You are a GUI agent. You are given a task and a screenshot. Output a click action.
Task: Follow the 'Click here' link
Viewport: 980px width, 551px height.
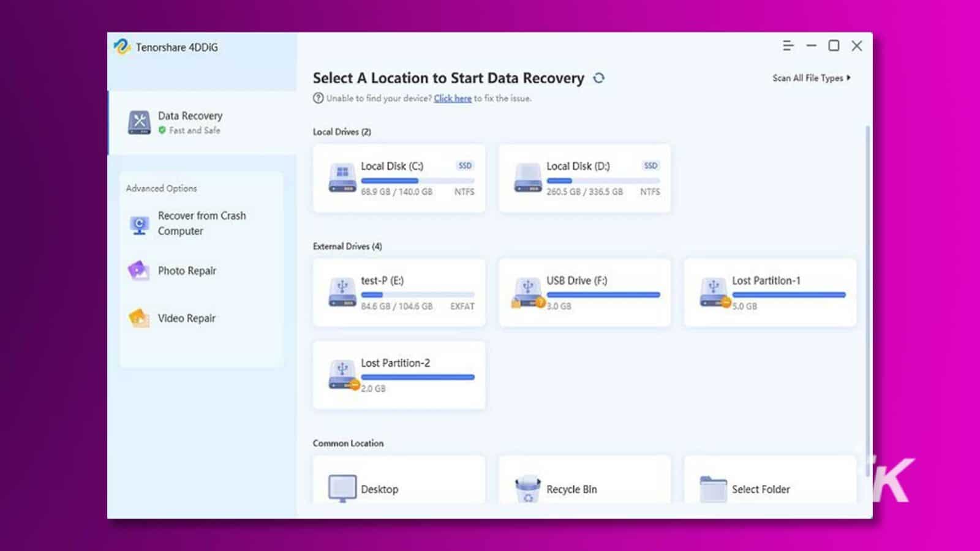tap(453, 99)
